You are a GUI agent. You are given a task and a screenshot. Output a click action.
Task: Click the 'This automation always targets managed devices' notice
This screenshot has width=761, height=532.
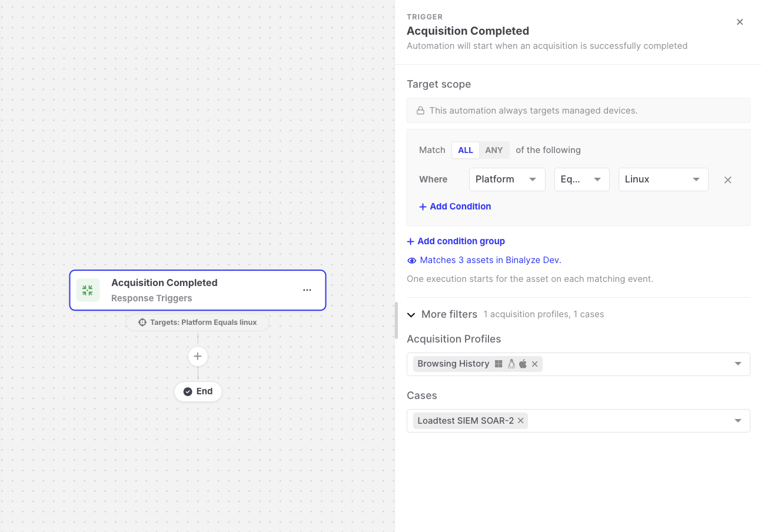click(579, 111)
